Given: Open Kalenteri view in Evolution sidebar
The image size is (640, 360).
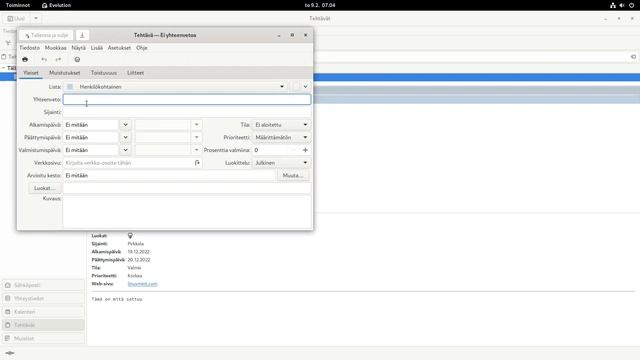Looking at the screenshot, I should [x=44, y=312].
